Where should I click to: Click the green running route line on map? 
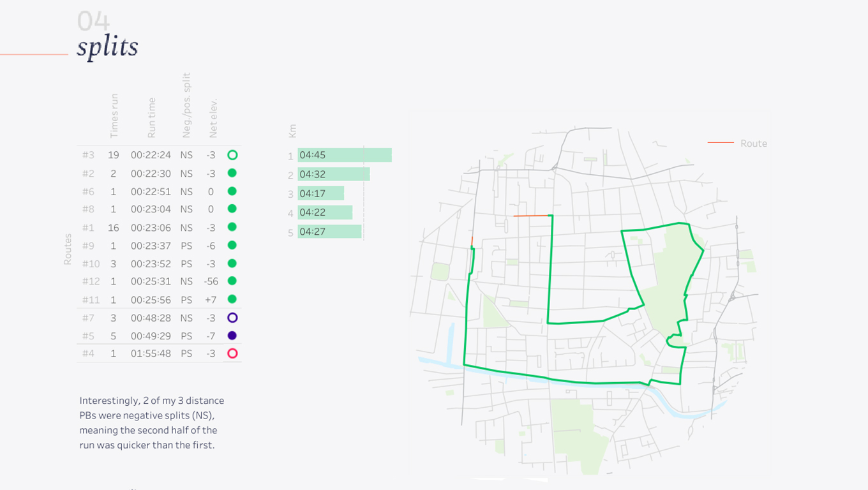(550, 268)
